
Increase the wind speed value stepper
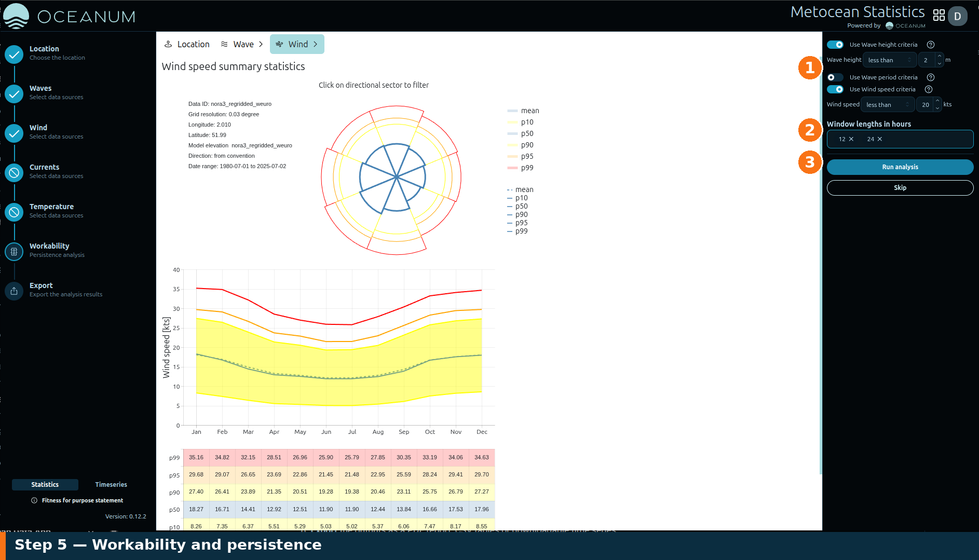click(x=937, y=101)
